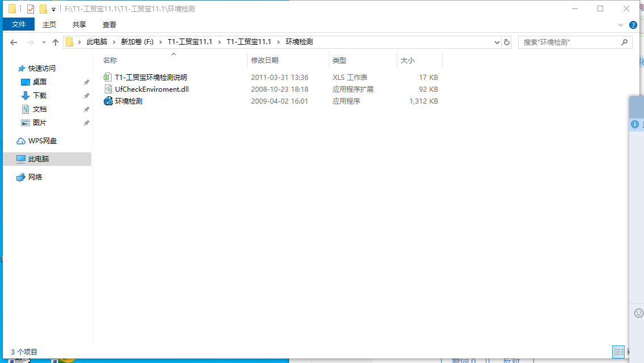Click the XLS 工作表 type cell
644x363 pixels.
pyautogui.click(x=350, y=77)
